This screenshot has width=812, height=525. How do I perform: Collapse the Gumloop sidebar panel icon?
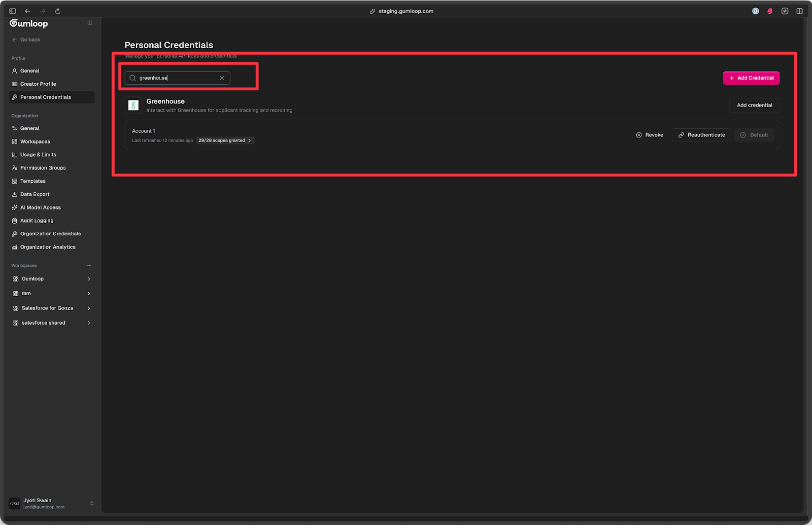(x=90, y=23)
